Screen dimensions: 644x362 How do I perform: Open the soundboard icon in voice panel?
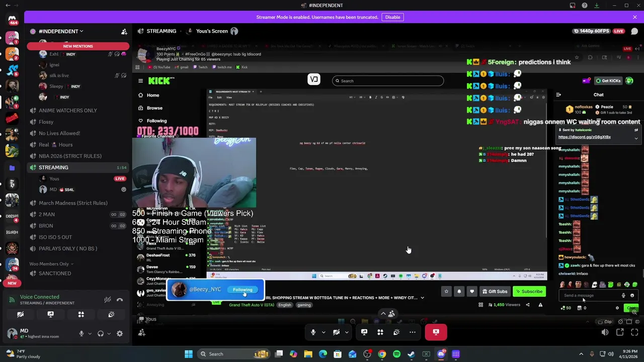pos(111,315)
